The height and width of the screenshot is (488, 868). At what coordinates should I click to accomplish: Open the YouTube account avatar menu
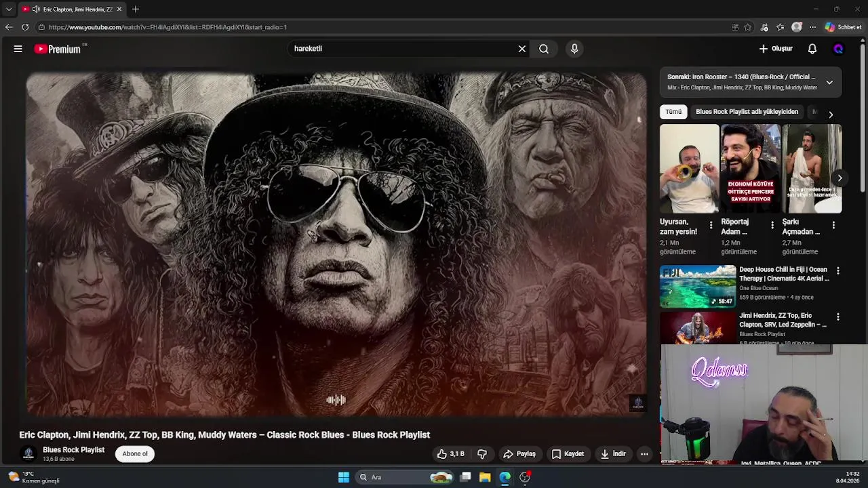[838, 49]
